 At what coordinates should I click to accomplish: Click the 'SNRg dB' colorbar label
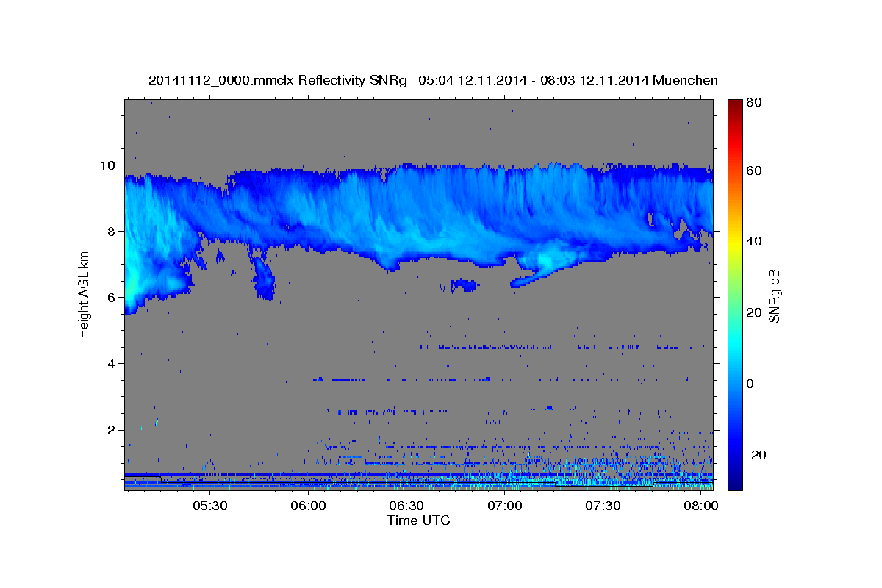(774, 295)
